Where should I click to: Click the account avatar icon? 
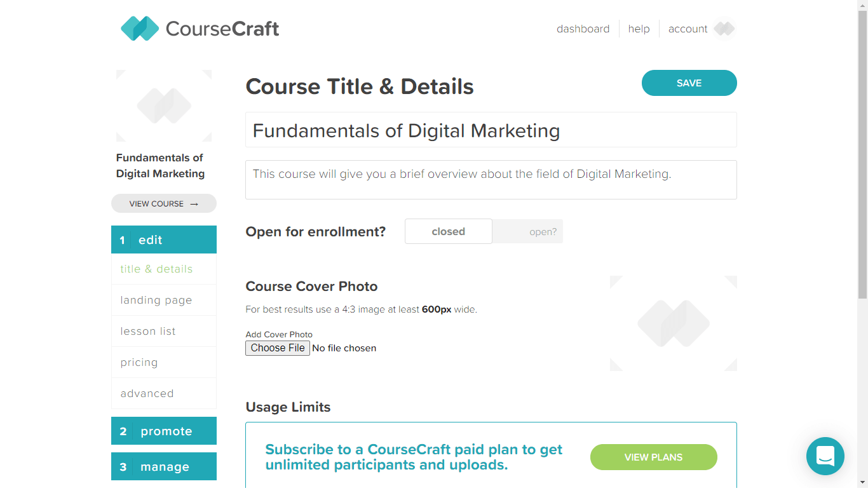coord(724,29)
